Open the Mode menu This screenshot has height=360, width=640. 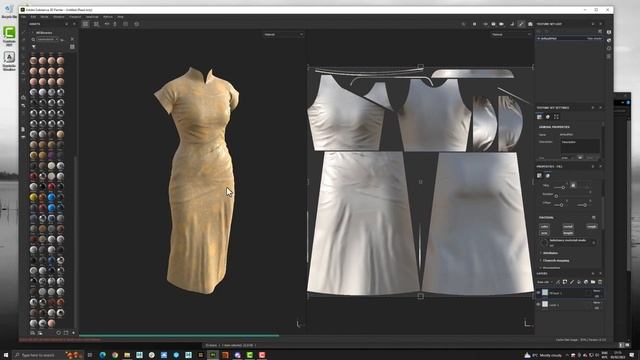tap(44, 17)
